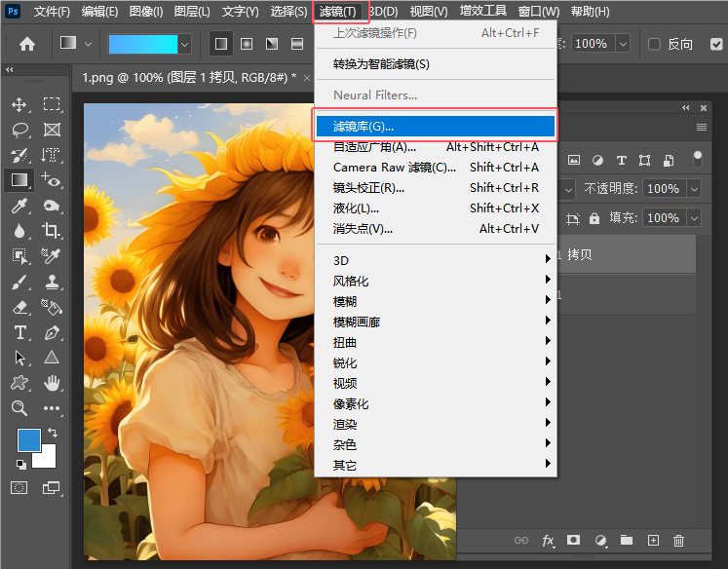728x569 pixels.
Task: Open the 文件(F) menu
Action: 52,11
